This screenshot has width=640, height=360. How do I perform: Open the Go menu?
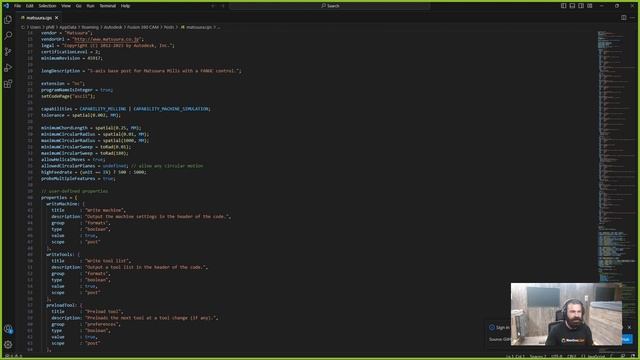(78, 6)
